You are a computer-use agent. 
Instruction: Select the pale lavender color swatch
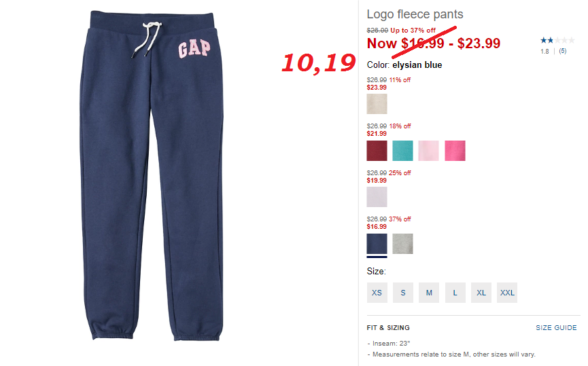coord(377,197)
